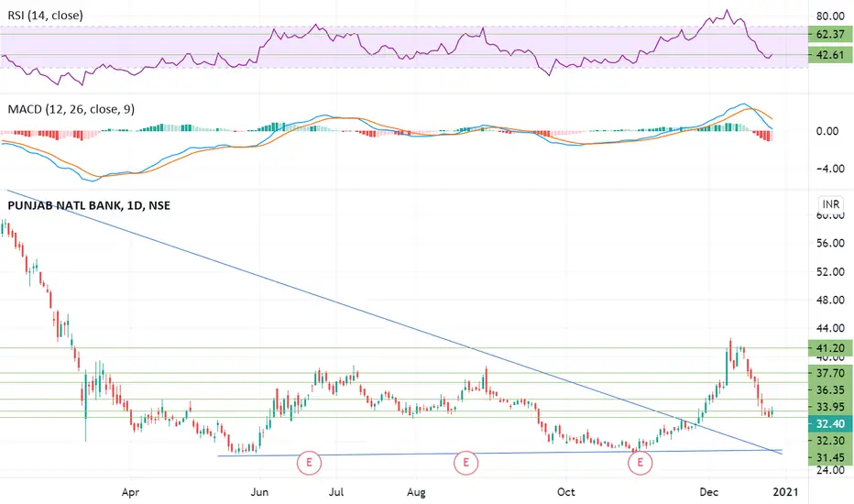
Task: Click the 41.20 price level label
Action: tap(830, 348)
